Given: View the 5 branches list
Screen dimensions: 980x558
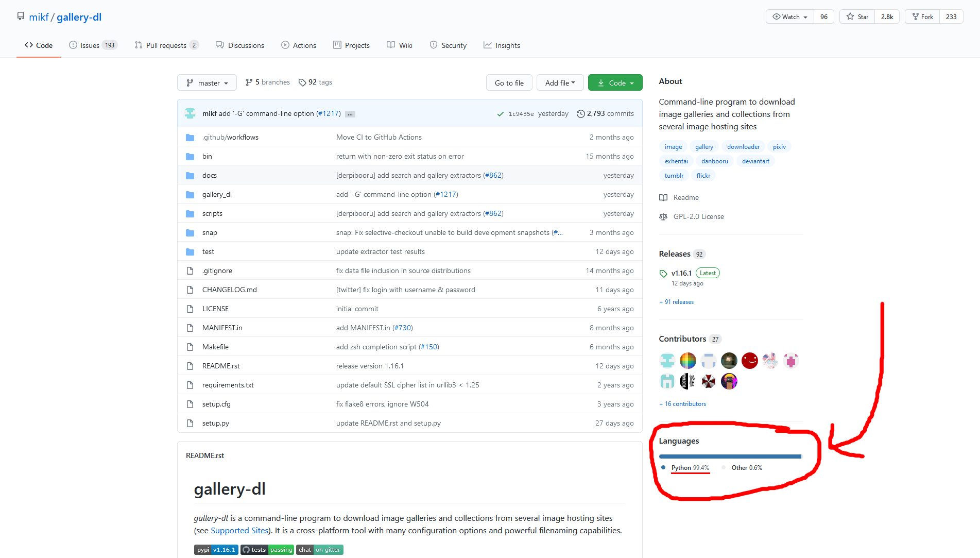Looking at the screenshot, I should 268,82.
